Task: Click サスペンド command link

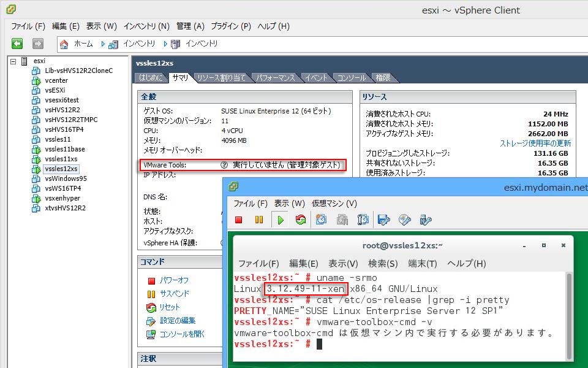Action: 175,294
